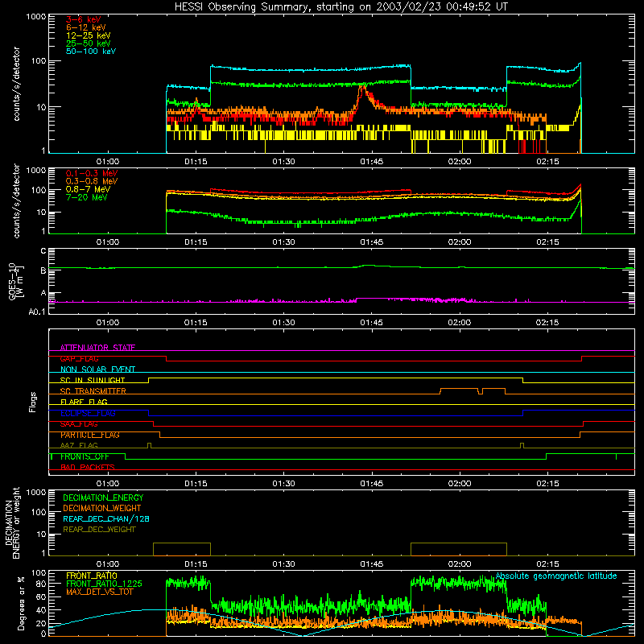The width and height of the screenshot is (644, 644).
Task: Select the NON_SOLAR_EVENT flag label
Action: pos(97,369)
